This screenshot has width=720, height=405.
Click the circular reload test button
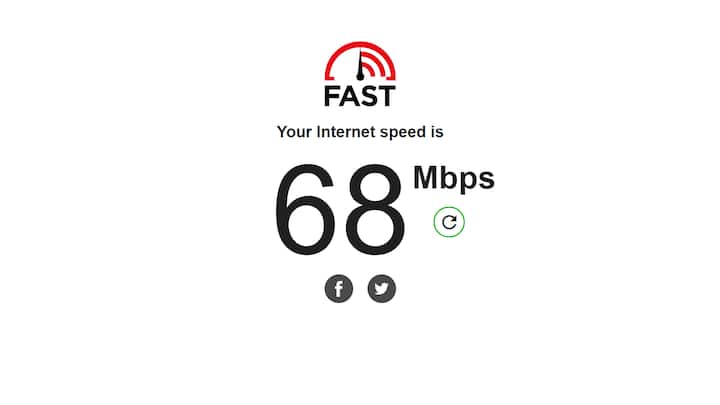click(449, 222)
